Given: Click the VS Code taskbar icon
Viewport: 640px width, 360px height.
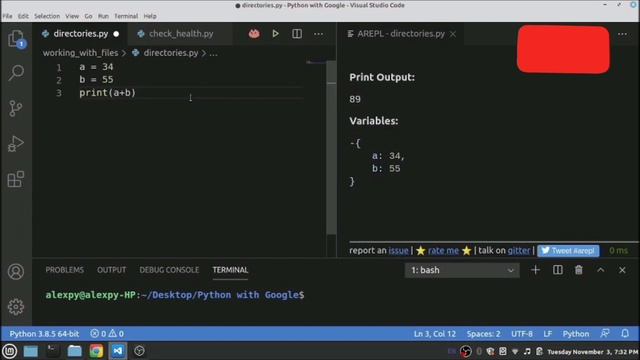Looking at the screenshot, I should 118,351.
